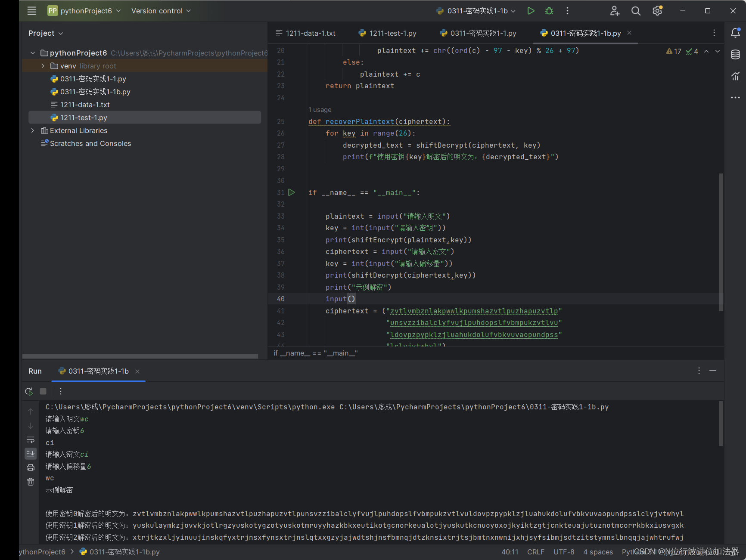Minimize the Run tool window

tap(713, 371)
